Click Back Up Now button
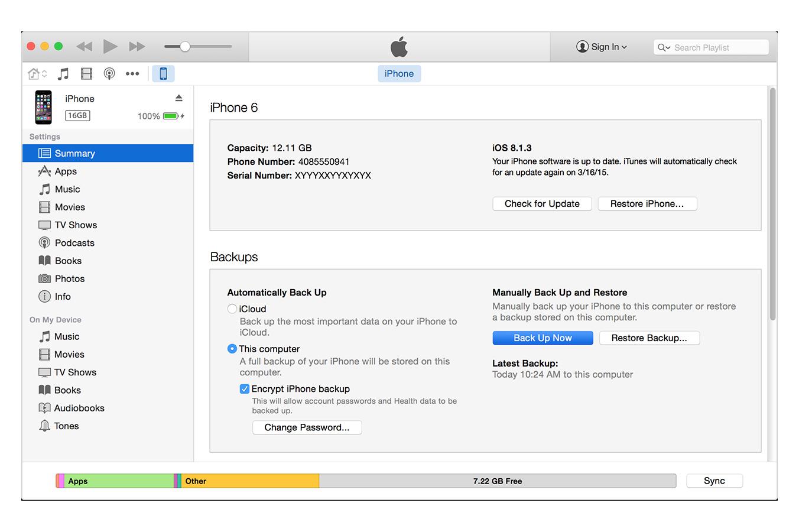 click(x=543, y=338)
